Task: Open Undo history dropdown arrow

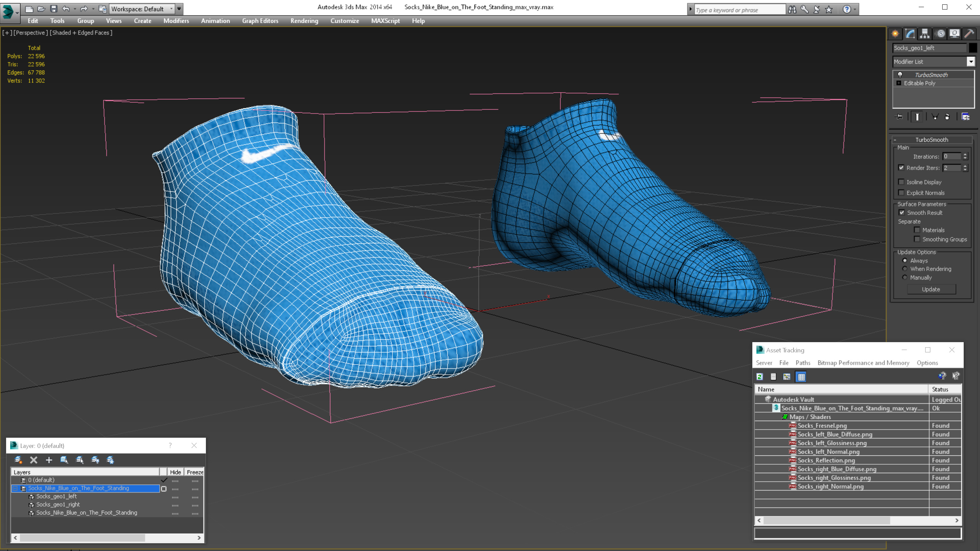Action: pyautogui.click(x=75, y=9)
